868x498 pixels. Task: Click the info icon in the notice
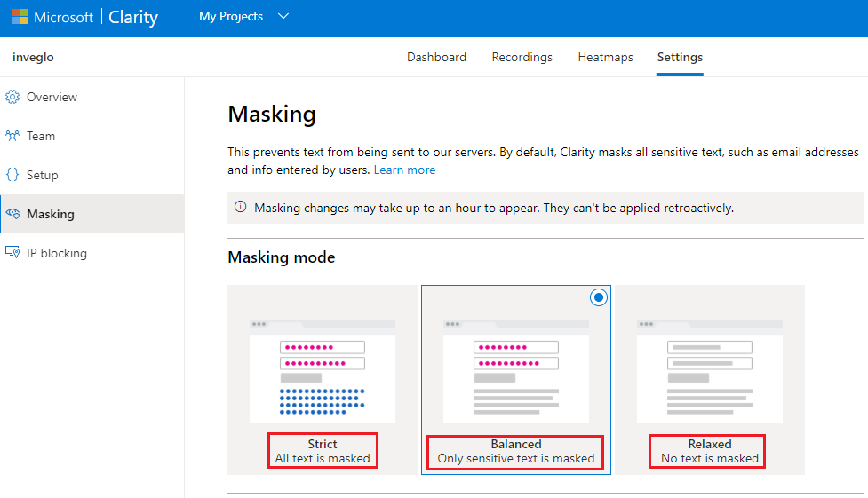(240, 207)
